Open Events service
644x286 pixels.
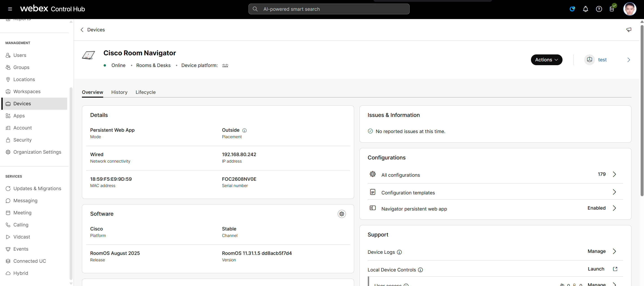tap(34, 249)
